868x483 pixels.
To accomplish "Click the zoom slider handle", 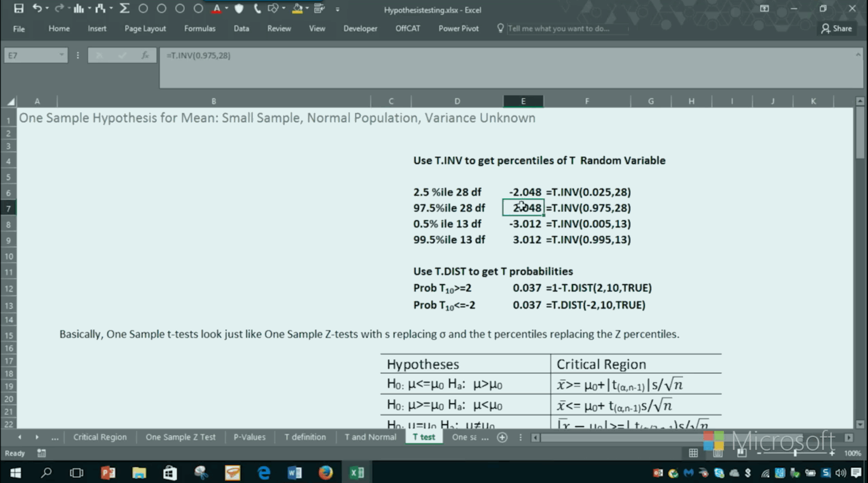I will 795,453.
